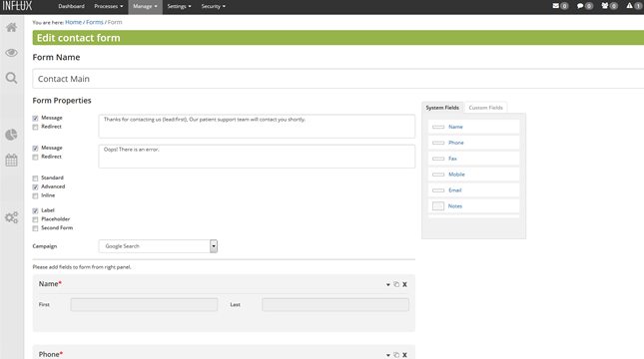Switch to the System Fields tab
The width and height of the screenshot is (644, 359).
click(442, 108)
